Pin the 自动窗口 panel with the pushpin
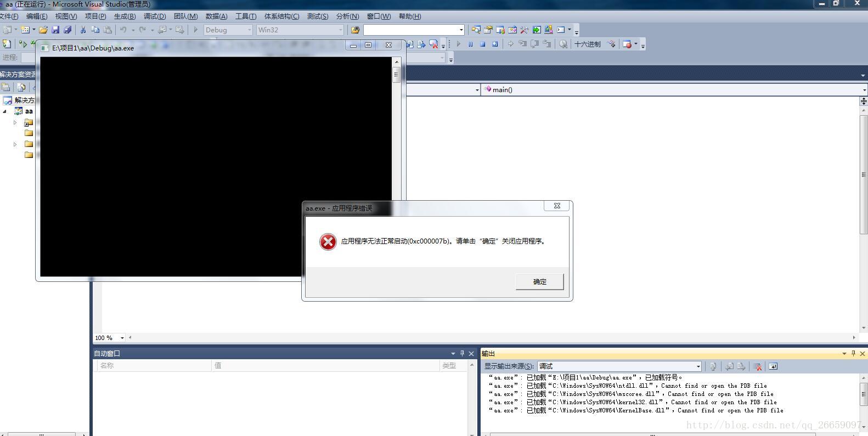The width and height of the screenshot is (868, 436). (x=462, y=354)
